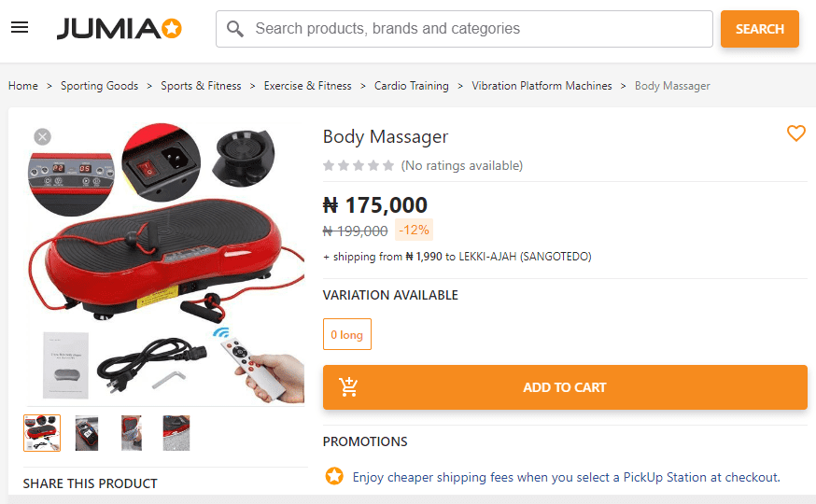This screenshot has width=816, height=504.
Task: Go to Home breadcrumb
Action: [x=23, y=86]
